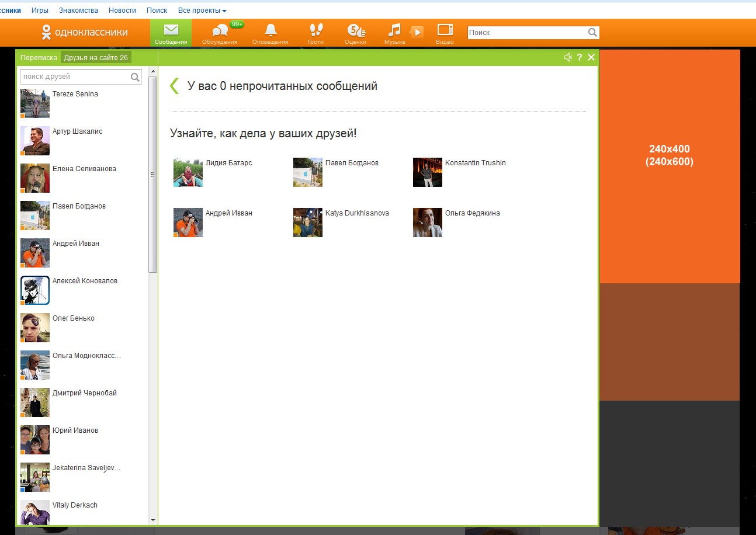
Task: Go back with the green left chevron
Action: pyautogui.click(x=174, y=86)
